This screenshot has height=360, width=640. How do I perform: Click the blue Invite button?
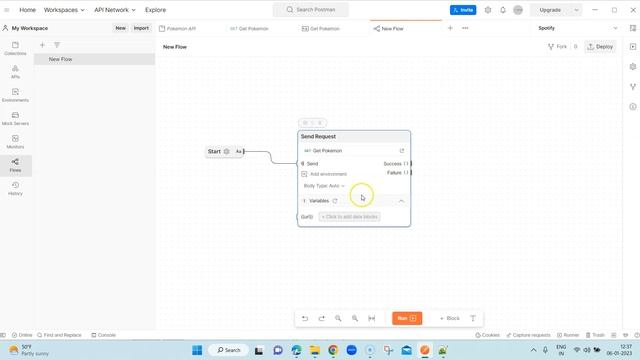[463, 10]
